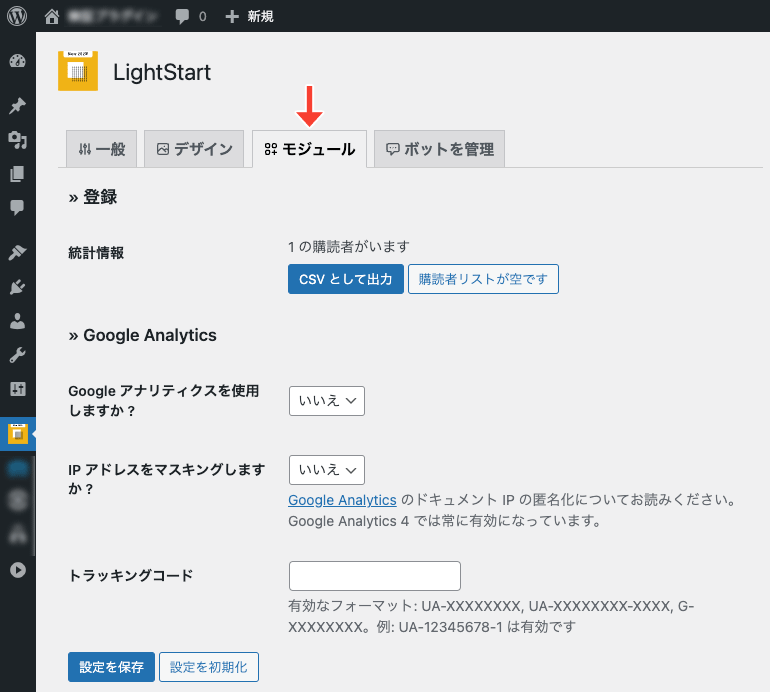Image resolution: width=770 pixels, height=692 pixels.
Task: Open Plugins sidebar plug icon
Action: (x=17, y=287)
